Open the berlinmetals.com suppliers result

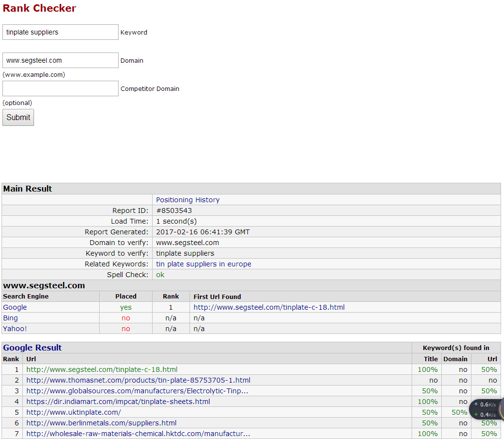101,423
